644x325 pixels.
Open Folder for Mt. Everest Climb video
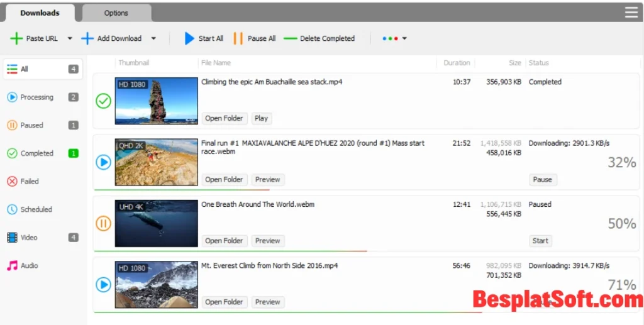[x=225, y=302]
